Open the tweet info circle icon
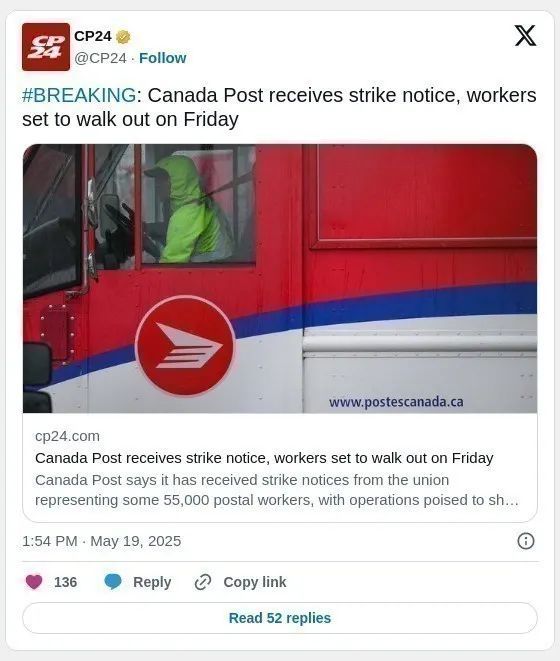This screenshot has width=560, height=661. 525,541
